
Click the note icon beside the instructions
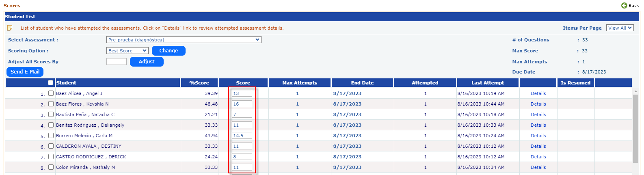10,28
